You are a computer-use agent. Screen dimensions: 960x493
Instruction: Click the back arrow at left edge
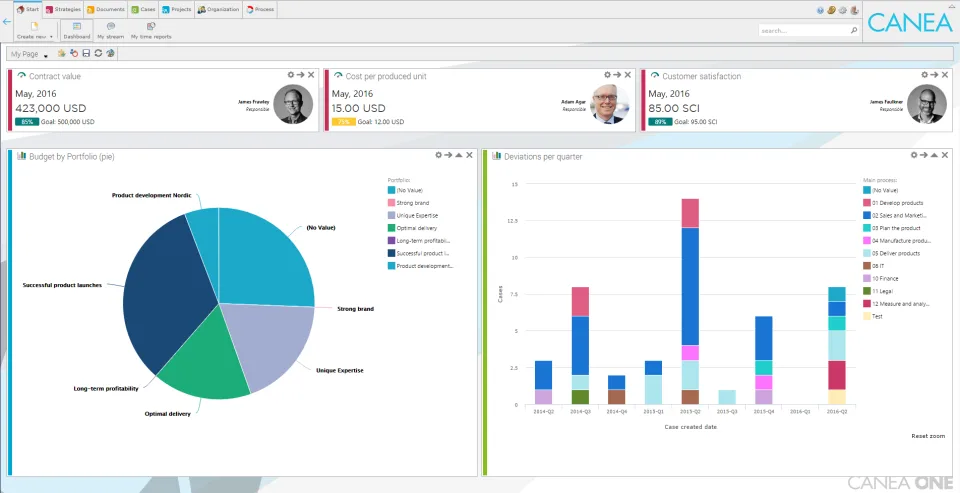7,21
